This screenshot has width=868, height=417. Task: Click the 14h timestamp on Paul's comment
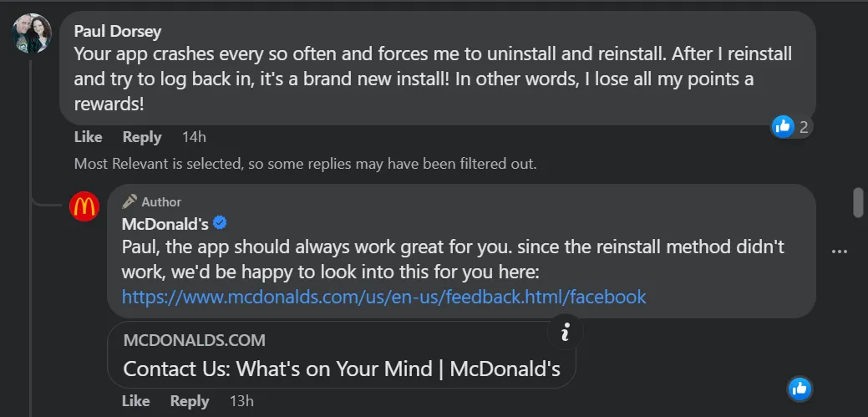(194, 137)
